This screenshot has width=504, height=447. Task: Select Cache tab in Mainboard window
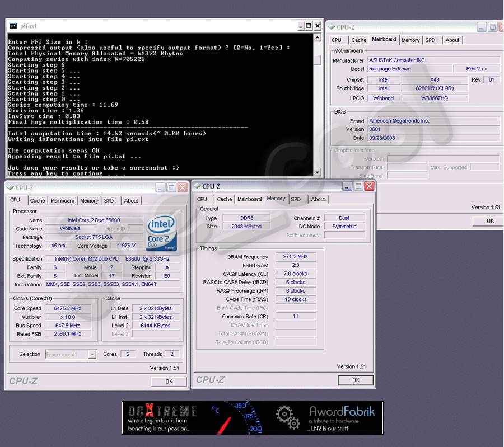pos(359,40)
